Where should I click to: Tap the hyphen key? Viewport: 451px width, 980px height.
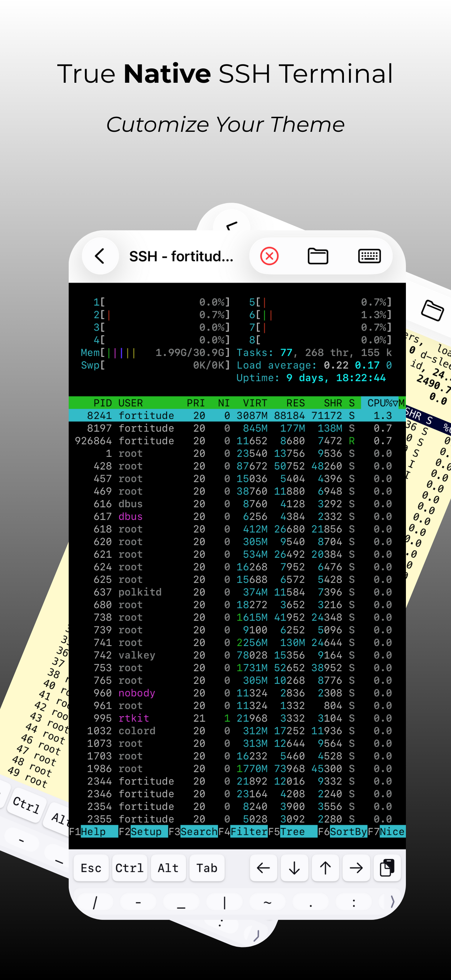138,902
